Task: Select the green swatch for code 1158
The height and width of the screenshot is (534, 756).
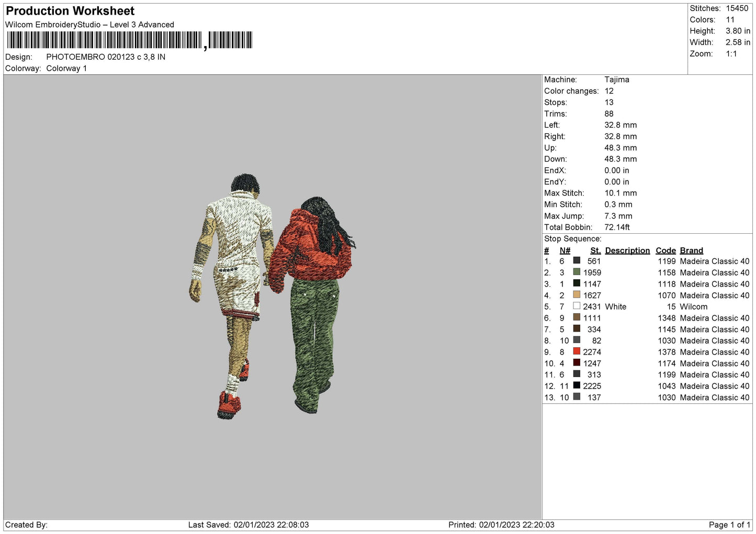Action: point(577,272)
